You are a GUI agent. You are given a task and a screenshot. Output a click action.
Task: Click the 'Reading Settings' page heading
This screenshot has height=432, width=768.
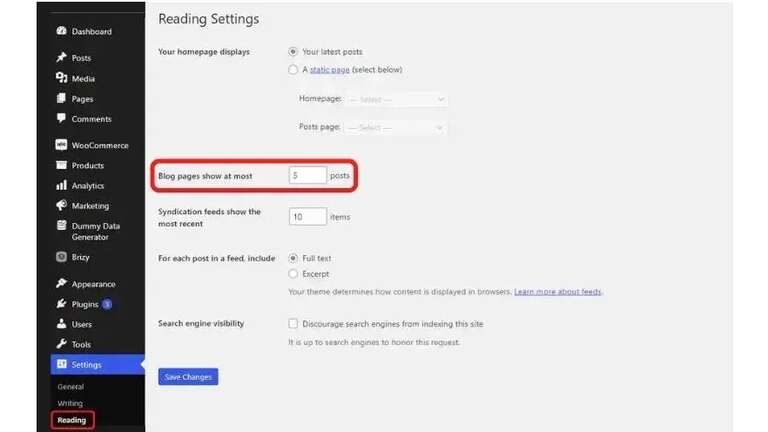209,19
